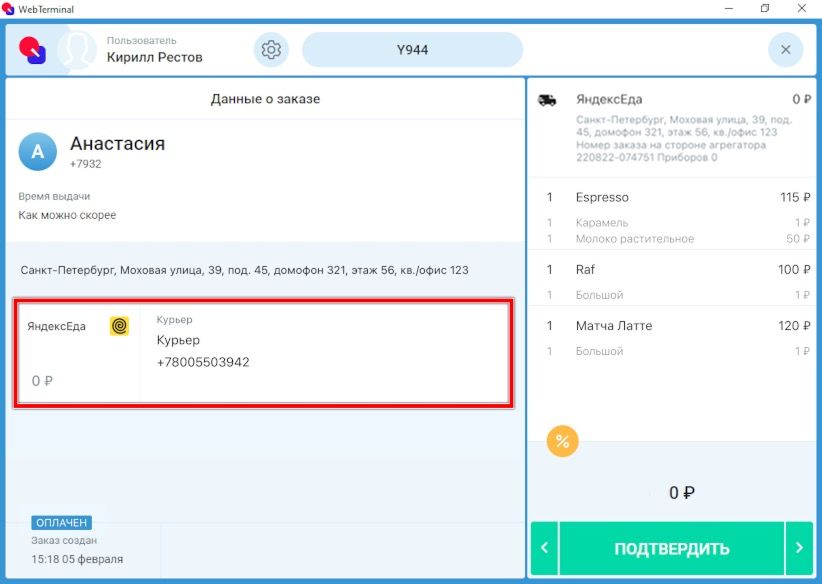The image size is (822, 584).
Task: Open the user profile avatar
Action: point(77,50)
